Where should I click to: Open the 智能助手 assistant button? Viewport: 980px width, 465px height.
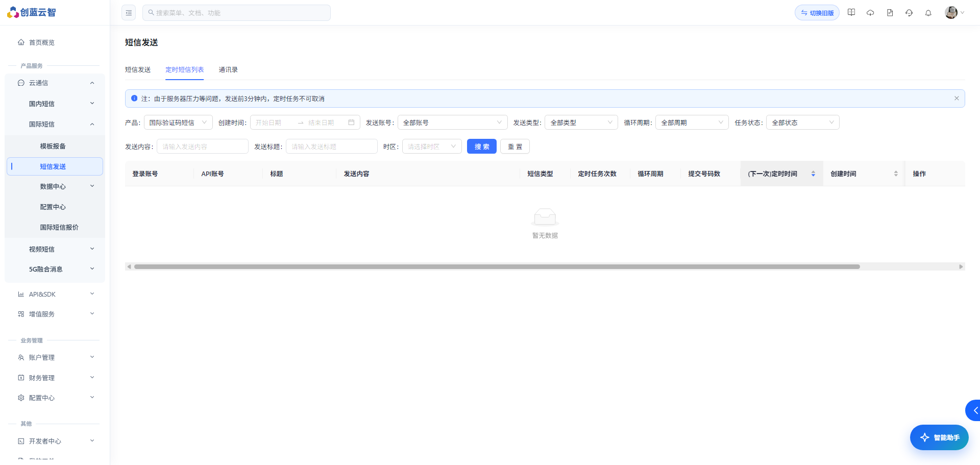point(939,437)
